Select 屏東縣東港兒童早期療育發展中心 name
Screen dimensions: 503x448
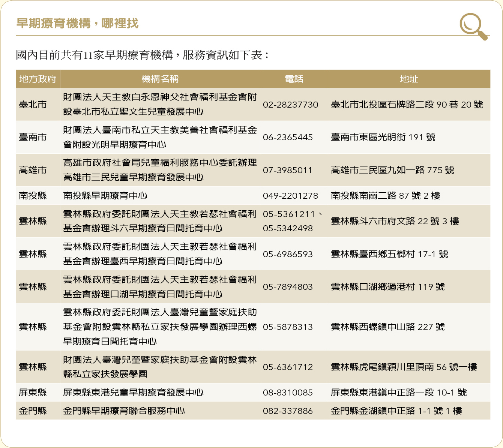pos(133,393)
